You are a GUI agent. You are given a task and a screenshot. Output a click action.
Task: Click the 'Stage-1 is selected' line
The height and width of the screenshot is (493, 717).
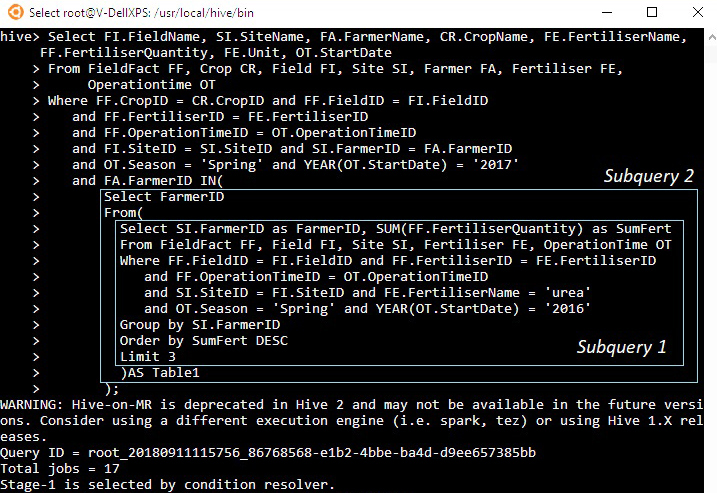[x=166, y=485]
